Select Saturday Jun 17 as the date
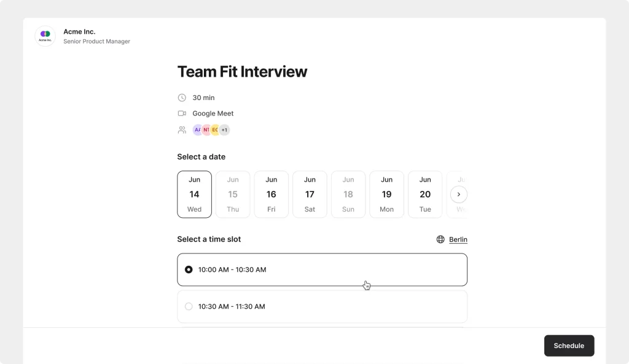The width and height of the screenshot is (629, 364). click(310, 194)
